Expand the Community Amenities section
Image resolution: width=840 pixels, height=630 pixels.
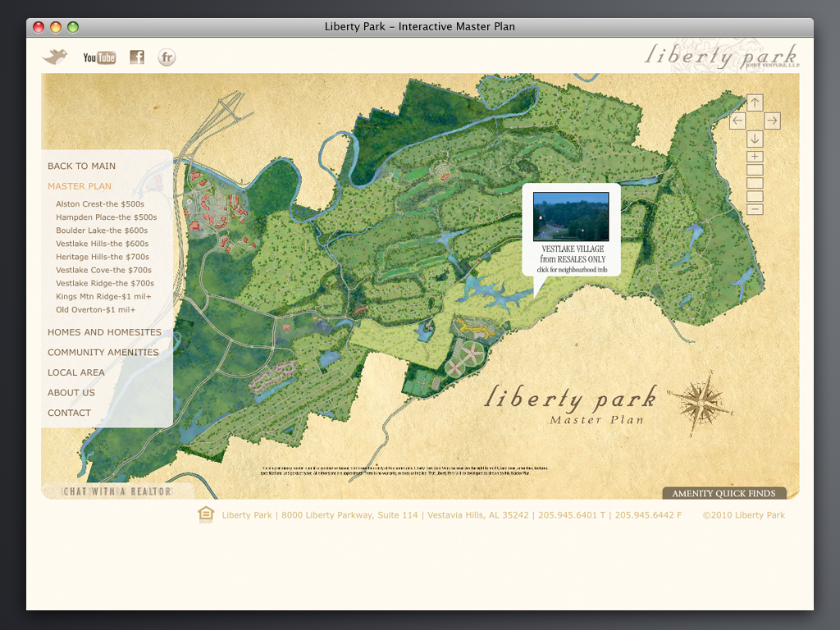pos(103,353)
